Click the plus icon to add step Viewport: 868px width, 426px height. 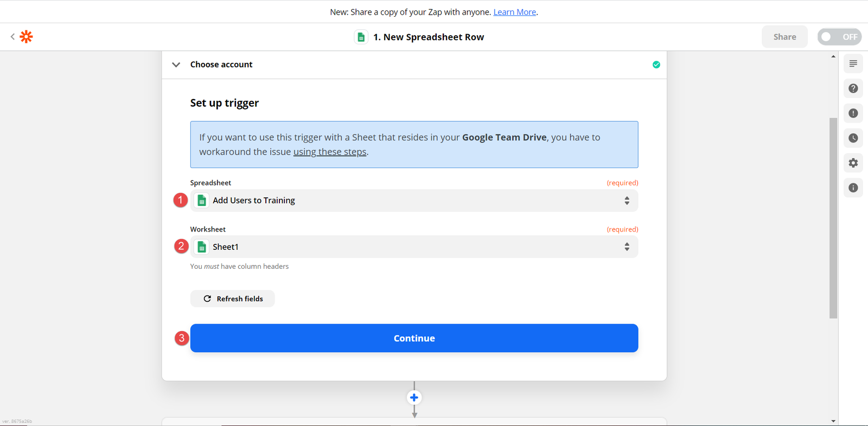[x=414, y=398]
